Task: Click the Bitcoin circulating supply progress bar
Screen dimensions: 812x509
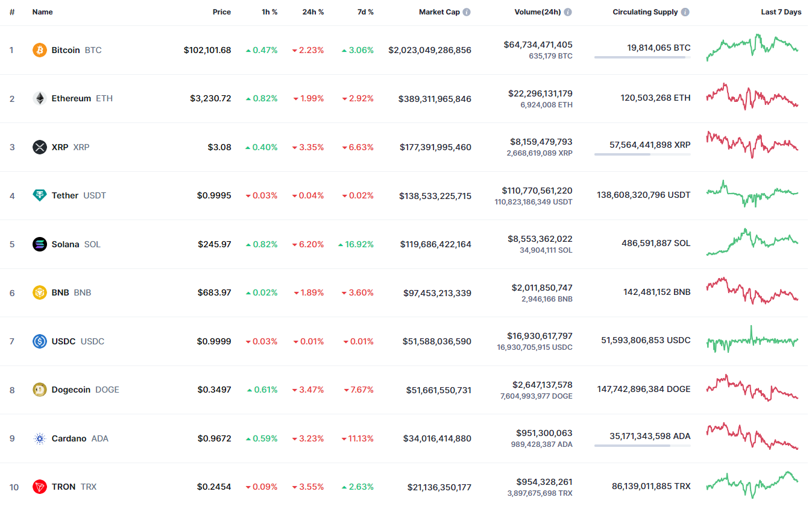Action: [x=642, y=57]
